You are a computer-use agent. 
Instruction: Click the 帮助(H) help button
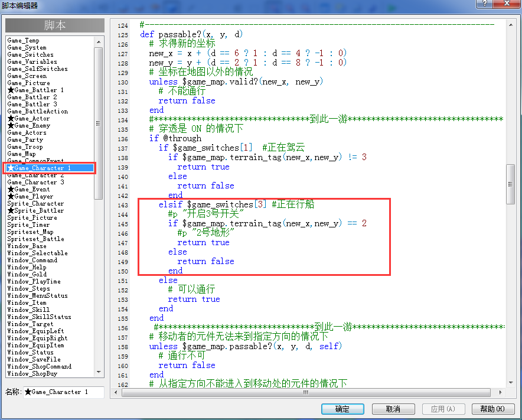(x=493, y=409)
